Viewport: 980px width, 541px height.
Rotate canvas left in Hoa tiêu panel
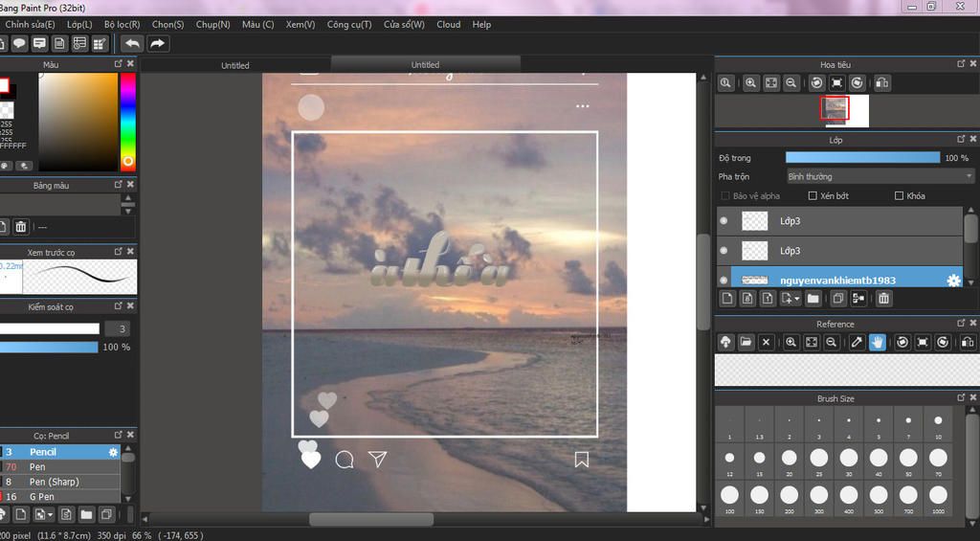(816, 82)
